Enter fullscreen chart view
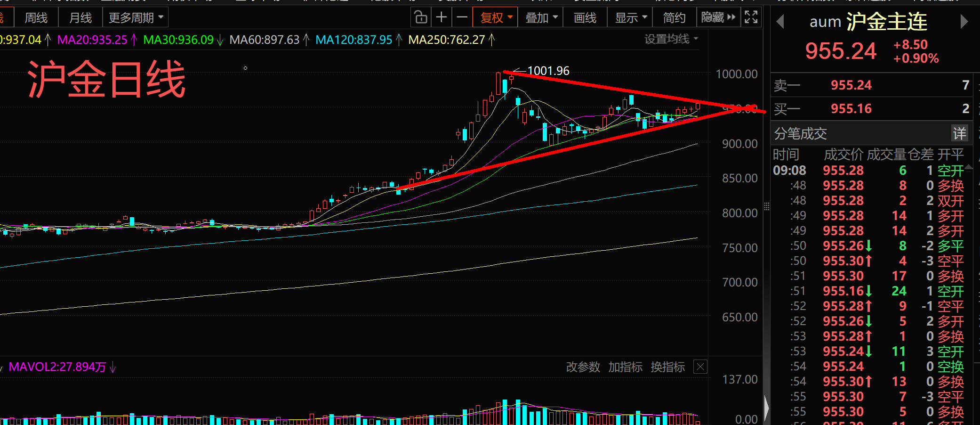980x425 pixels. tap(751, 17)
